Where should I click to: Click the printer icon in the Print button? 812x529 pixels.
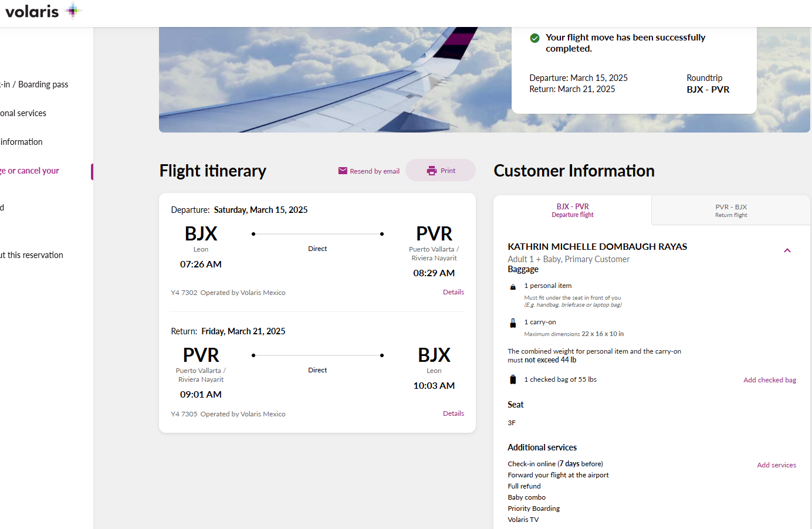coord(432,170)
